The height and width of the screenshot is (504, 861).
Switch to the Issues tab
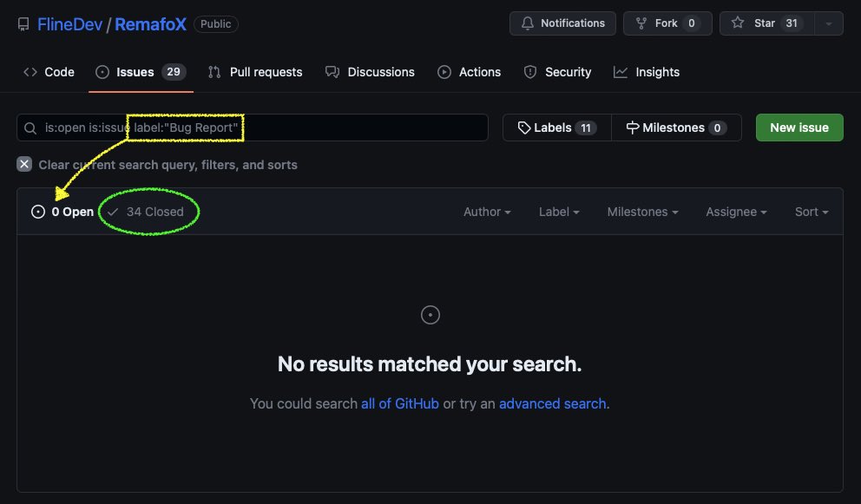(141, 72)
